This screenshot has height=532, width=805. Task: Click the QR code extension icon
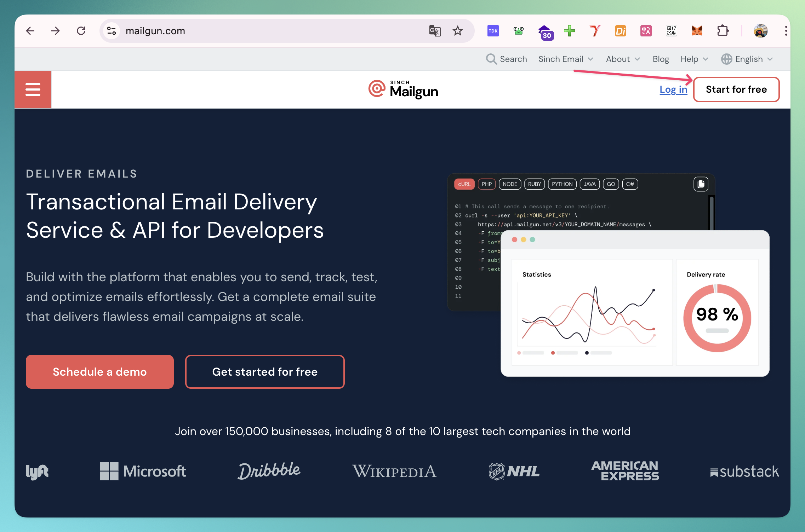coord(671,31)
